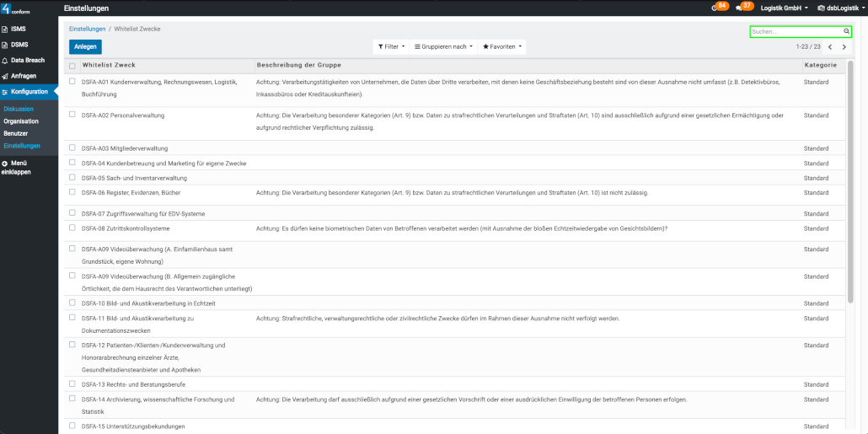Toggle the select-all checkbox in table header
The width and height of the screenshot is (868, 434).
click(x=72, y=66)
